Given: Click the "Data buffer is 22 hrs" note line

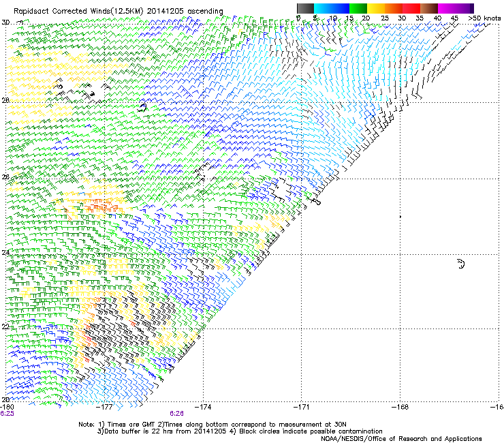Looking at the screenshot, I should point(240,431).
